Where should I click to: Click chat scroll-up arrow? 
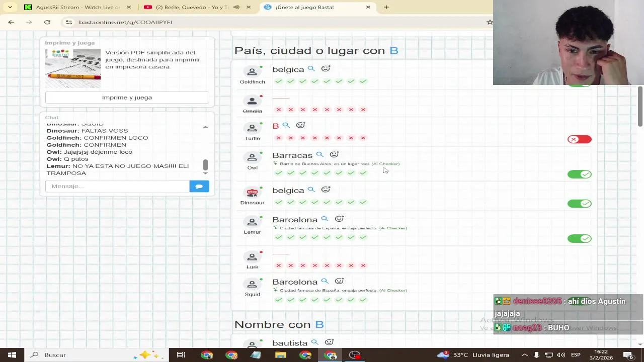click(205, 127)
